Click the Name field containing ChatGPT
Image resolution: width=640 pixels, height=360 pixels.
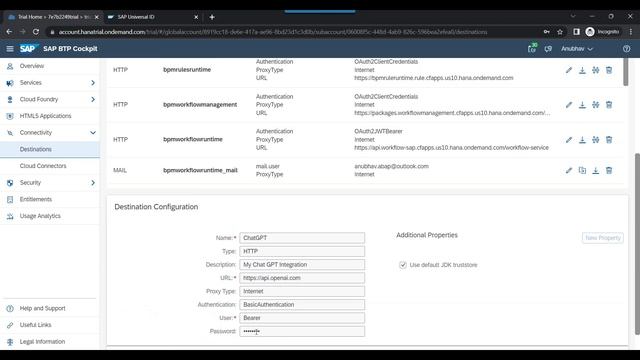coord(302,238)
